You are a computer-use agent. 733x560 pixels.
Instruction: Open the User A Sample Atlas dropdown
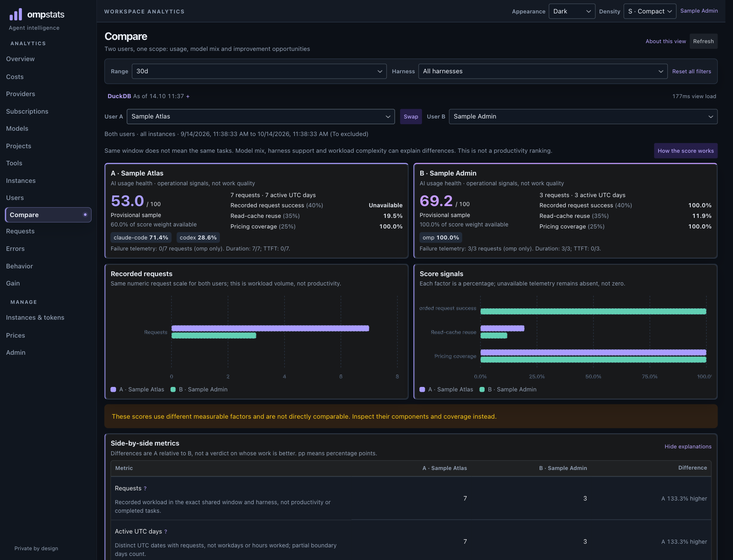(261, 116)
